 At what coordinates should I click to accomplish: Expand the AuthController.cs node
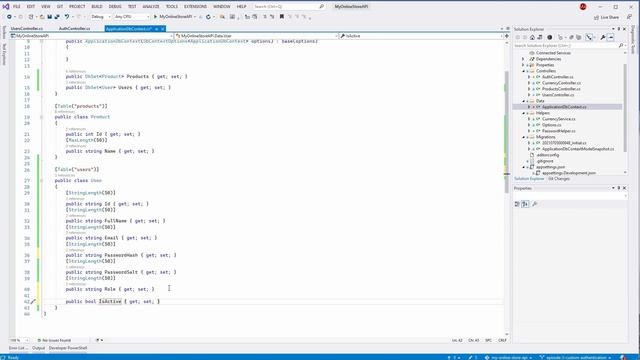(x=529, y=77)
